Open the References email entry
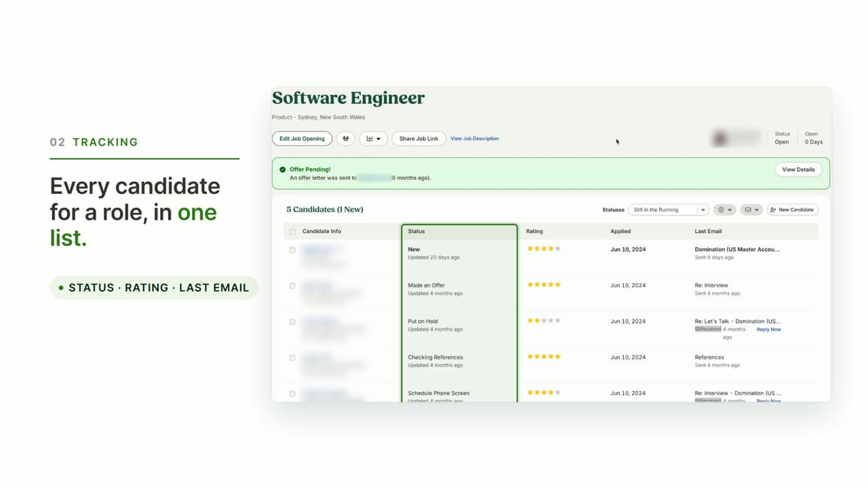 pyautogui.click(x=709, y=357)
